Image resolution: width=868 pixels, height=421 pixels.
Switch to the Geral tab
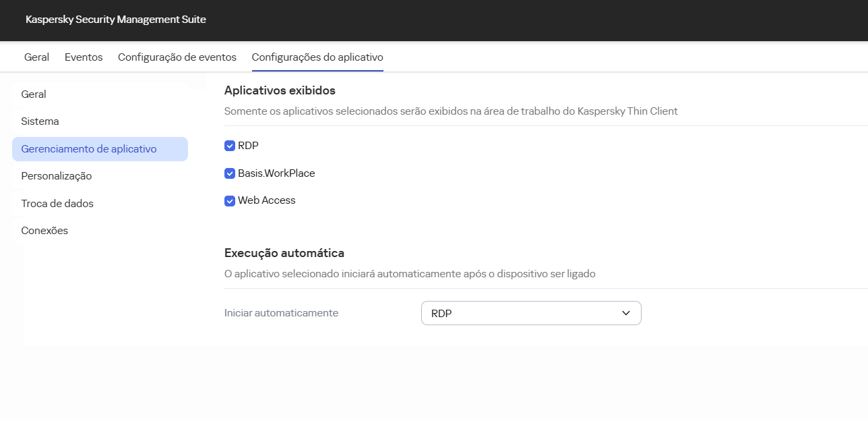coord(36,57)
